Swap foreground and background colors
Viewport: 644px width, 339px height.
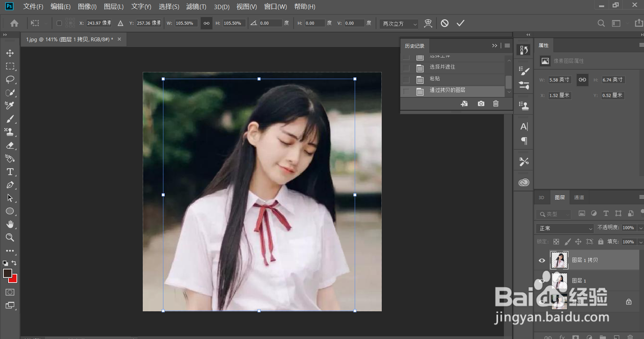(x=14, y=263)
